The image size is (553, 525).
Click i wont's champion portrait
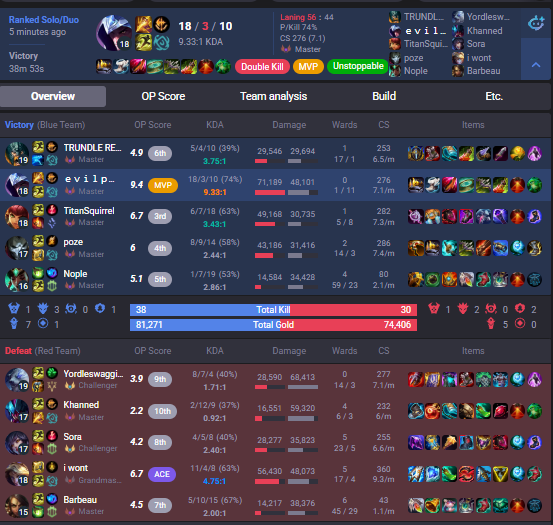point(17,474)
